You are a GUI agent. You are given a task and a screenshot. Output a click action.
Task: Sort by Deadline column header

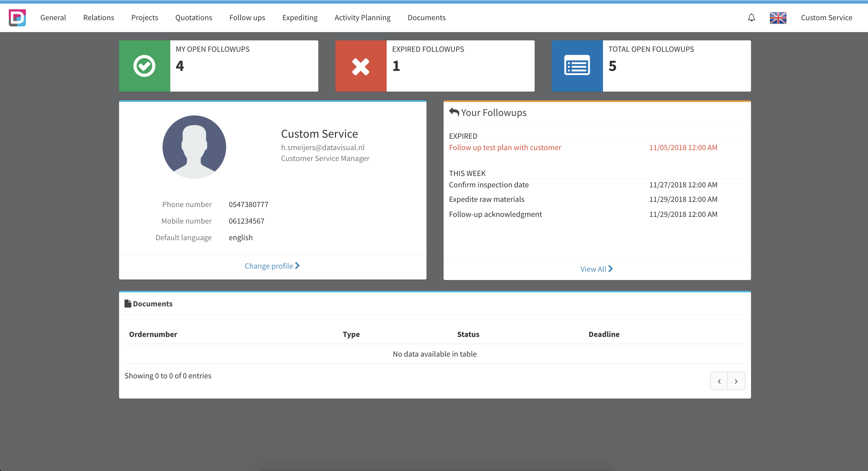pos(604,334)
